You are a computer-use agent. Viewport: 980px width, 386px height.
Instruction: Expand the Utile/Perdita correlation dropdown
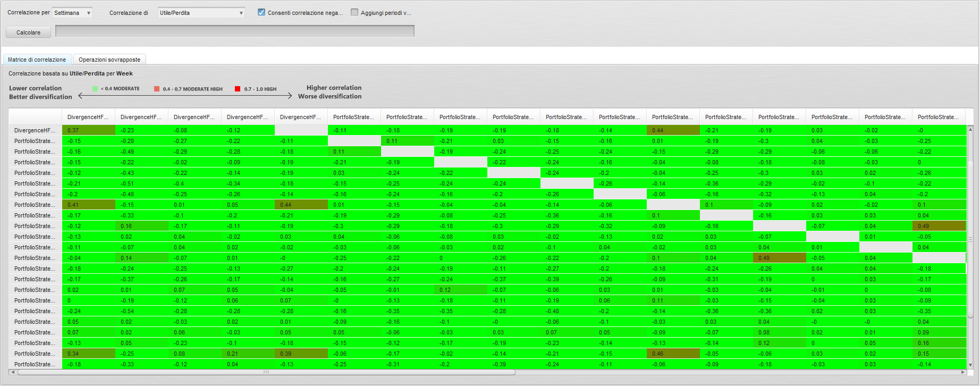tap(201, 13)
